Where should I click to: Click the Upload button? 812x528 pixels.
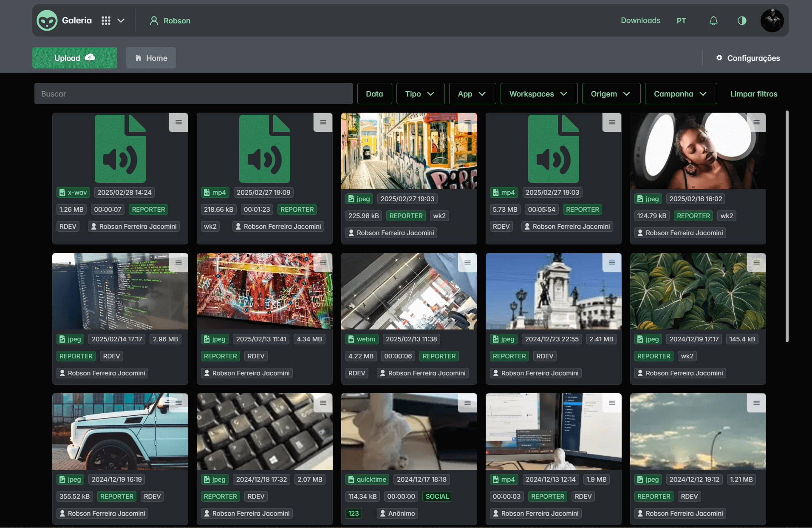[74, 57]
